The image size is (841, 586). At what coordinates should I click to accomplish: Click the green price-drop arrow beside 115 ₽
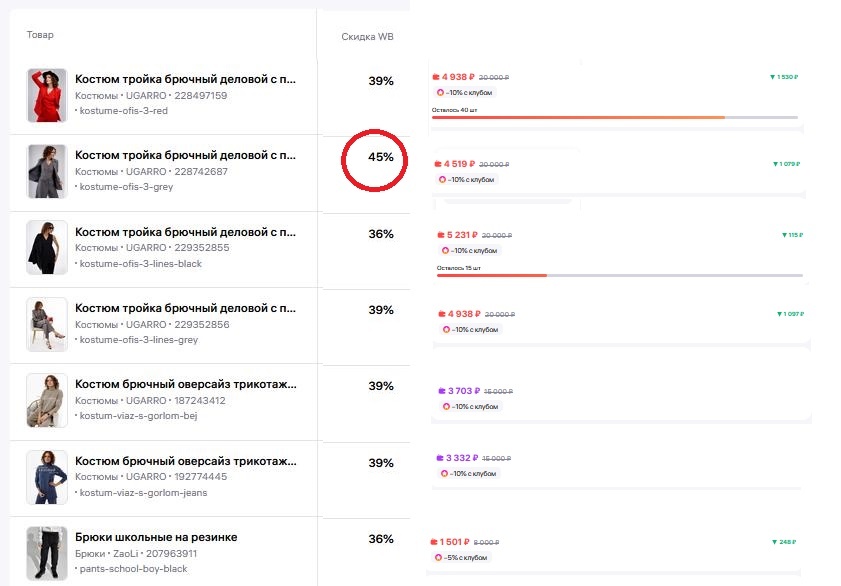784,236
